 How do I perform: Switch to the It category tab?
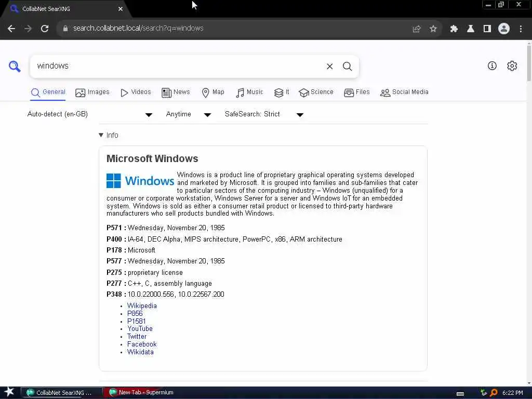282,92
